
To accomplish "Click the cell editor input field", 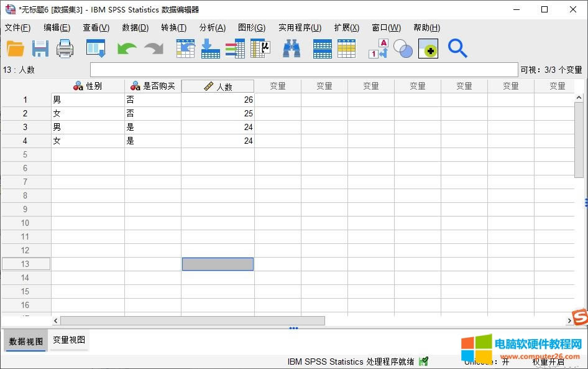I will click(303, 70).
